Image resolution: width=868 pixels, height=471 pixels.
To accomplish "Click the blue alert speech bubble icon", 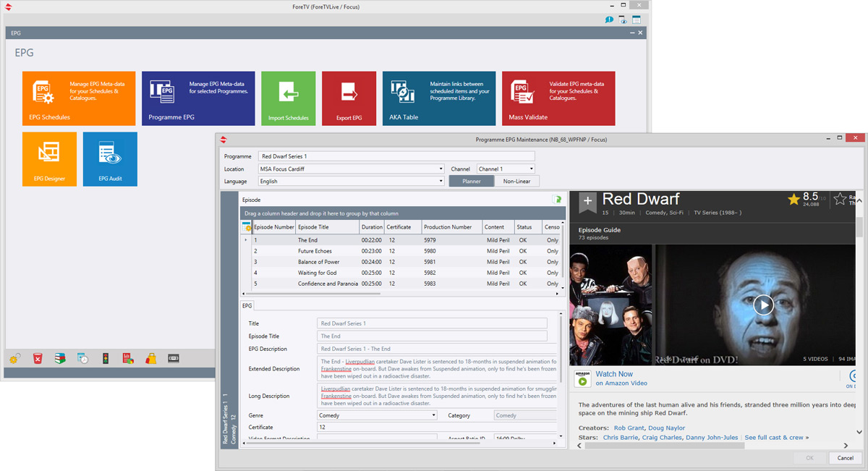I will tap(610, 20).
